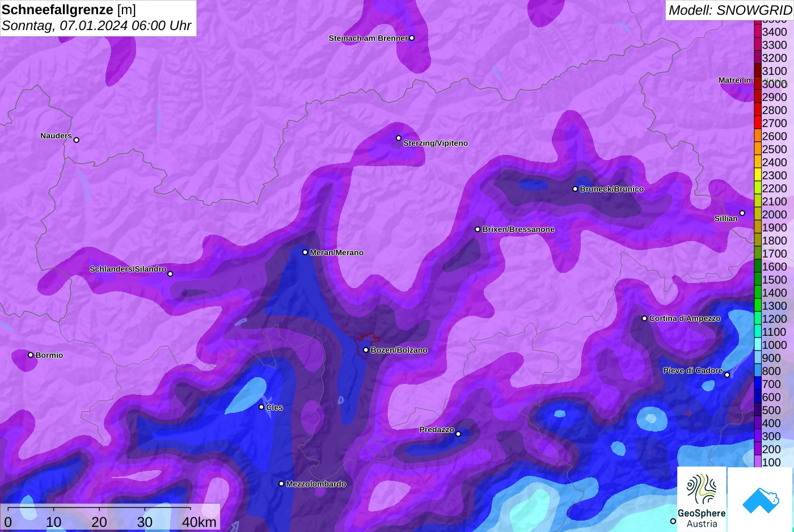
Task: Select the Pieve di Cadore marker dot
Action: coord(727,375)
